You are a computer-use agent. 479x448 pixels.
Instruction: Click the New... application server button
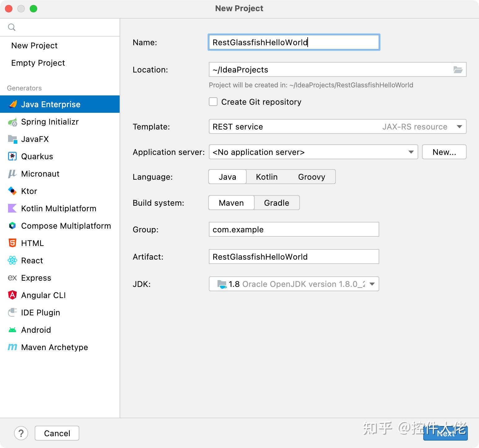444,152
